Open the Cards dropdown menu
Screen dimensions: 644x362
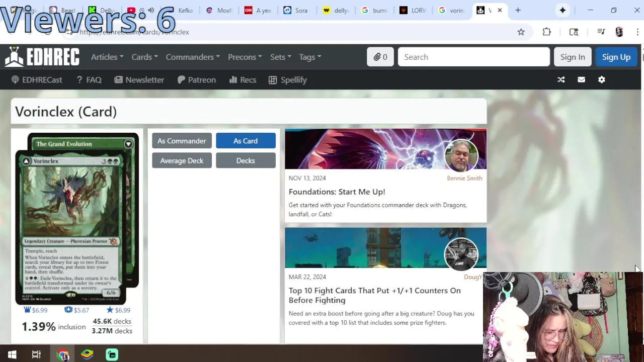[145, 57]
